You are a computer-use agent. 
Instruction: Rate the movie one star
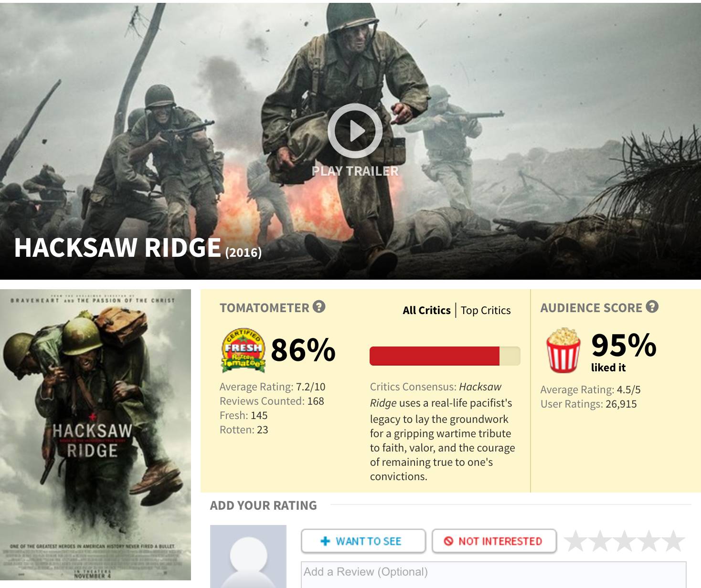coord(576,541)
